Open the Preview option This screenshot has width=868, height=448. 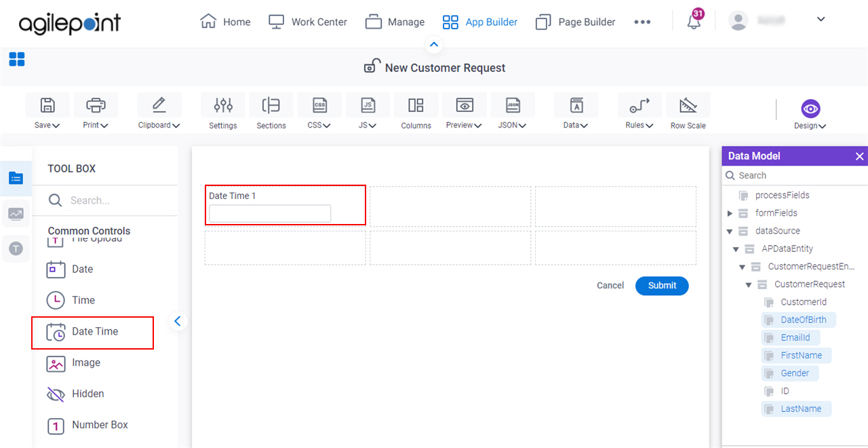465,112
